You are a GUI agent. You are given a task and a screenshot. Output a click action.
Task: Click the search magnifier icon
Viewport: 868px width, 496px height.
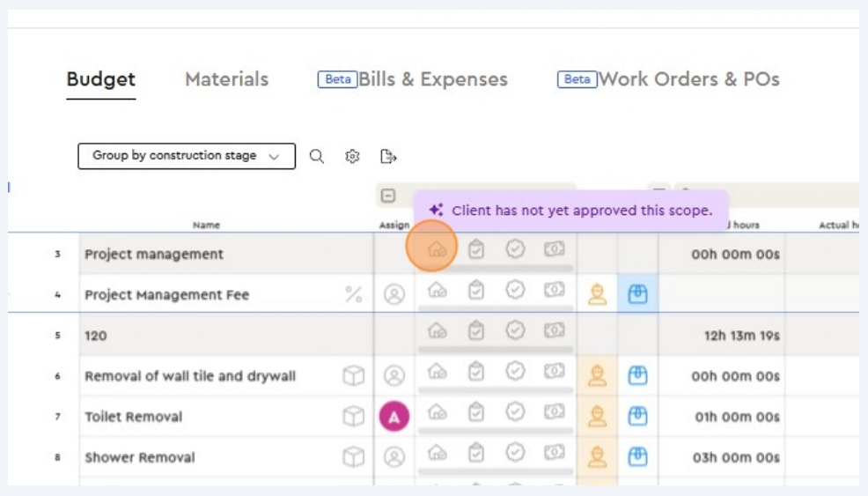point(317,156)
